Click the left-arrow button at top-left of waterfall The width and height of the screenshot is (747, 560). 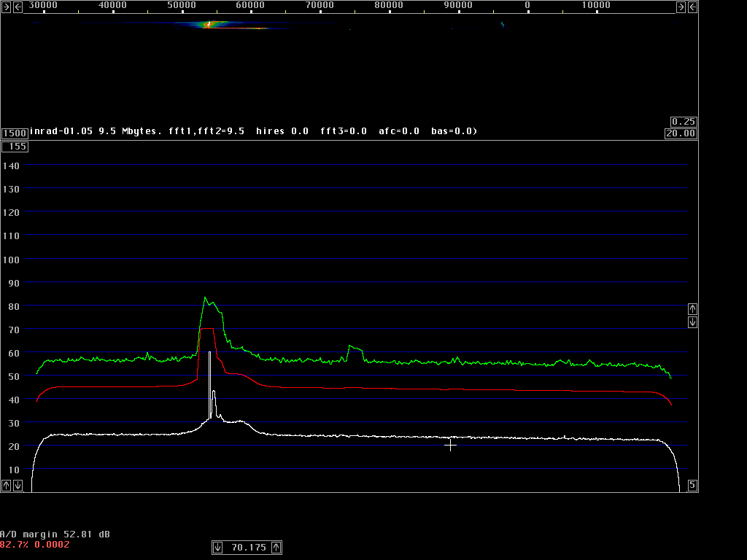coord(18,7)
